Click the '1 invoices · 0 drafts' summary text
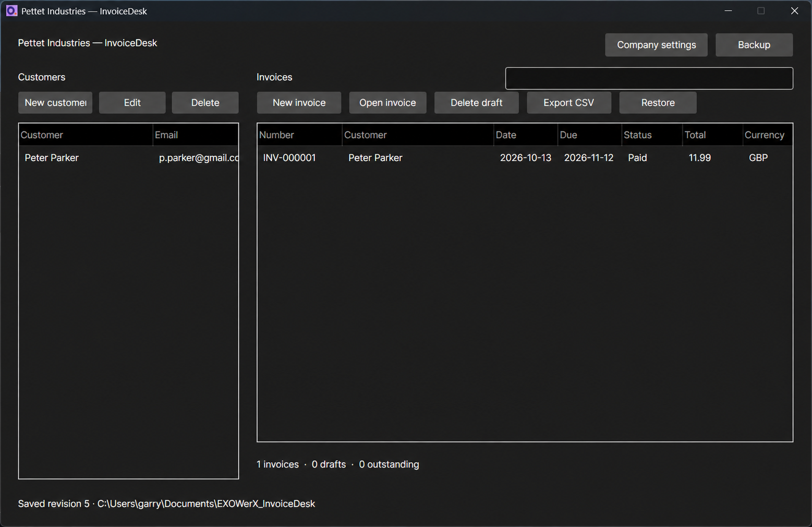This screenshot has width=812, height=527. [301, 464]
